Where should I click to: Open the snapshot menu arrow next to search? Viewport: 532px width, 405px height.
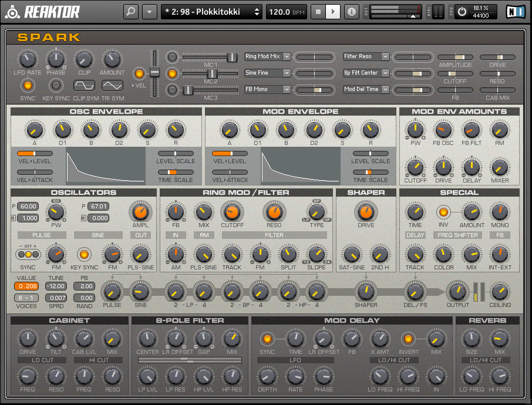pos(149,12)
